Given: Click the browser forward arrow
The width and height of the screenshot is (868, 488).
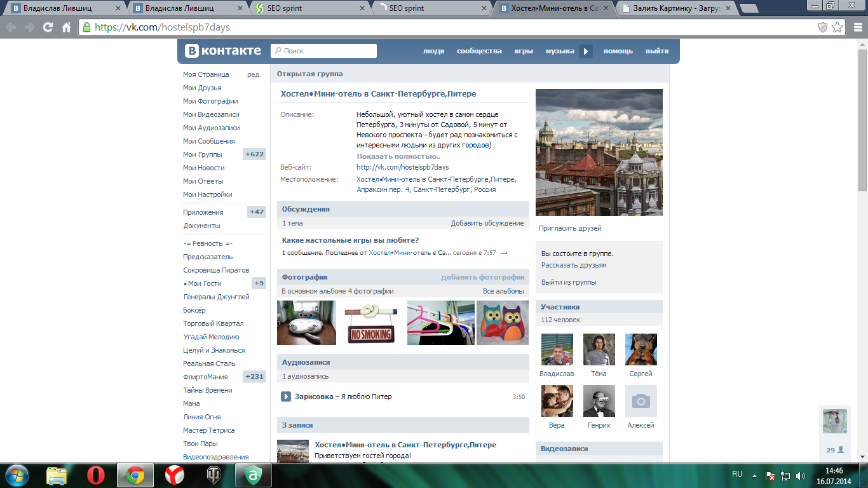Looking at the screenshot, I should 29,27.
